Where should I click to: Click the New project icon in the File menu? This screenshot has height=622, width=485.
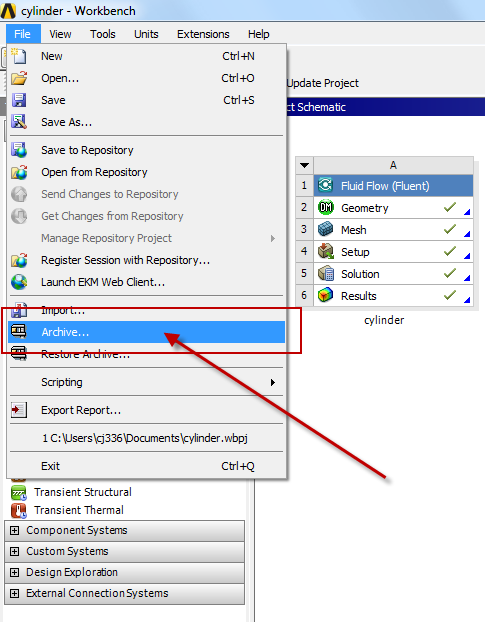(x=19, y=56)
